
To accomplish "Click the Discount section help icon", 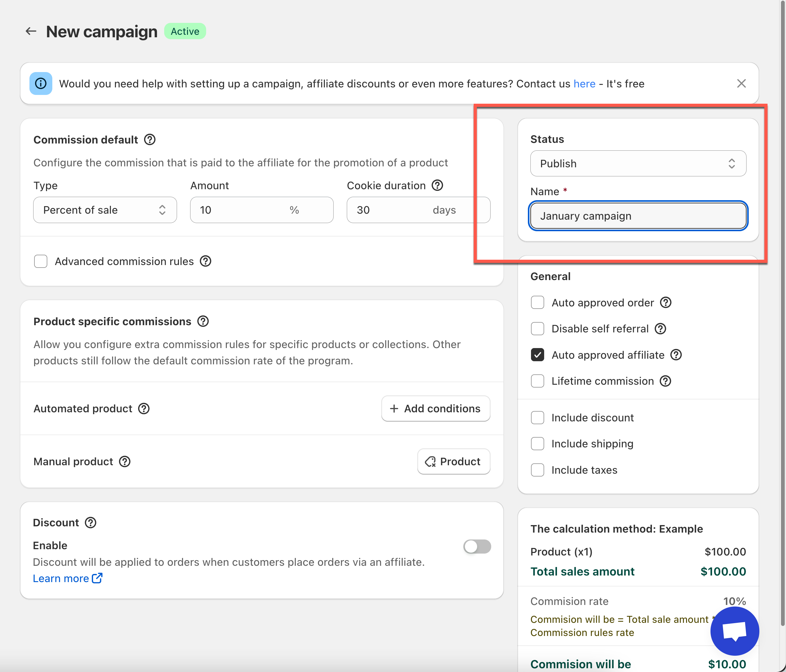I will [91, 523].
